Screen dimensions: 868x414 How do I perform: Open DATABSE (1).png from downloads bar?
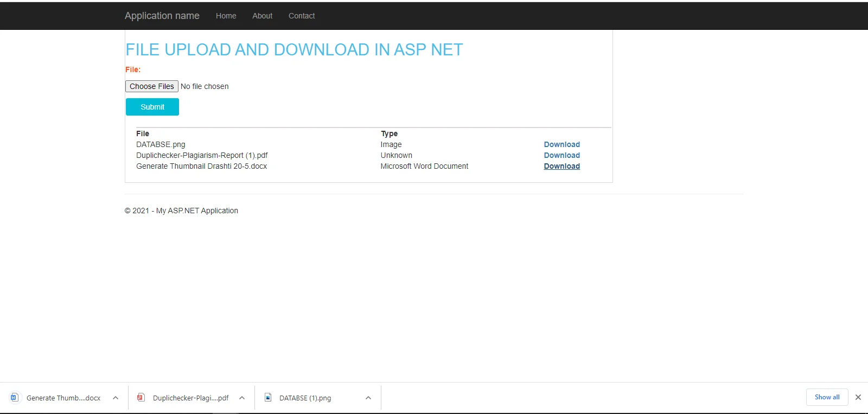305,398
